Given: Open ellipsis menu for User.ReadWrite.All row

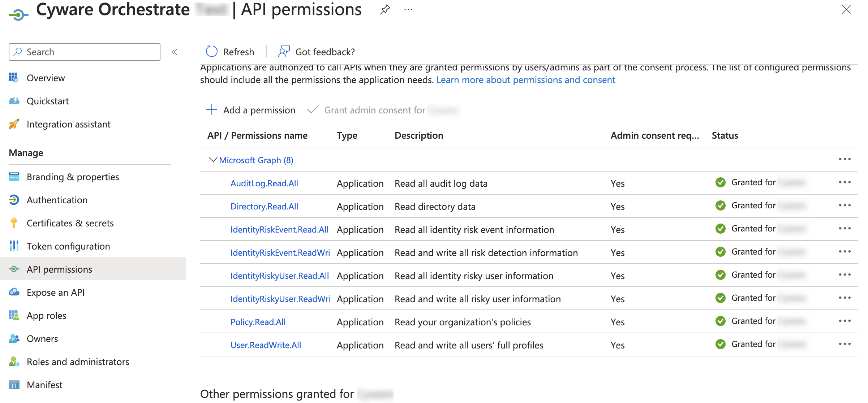Looking at the screenshot, I should tap(845, 344).
